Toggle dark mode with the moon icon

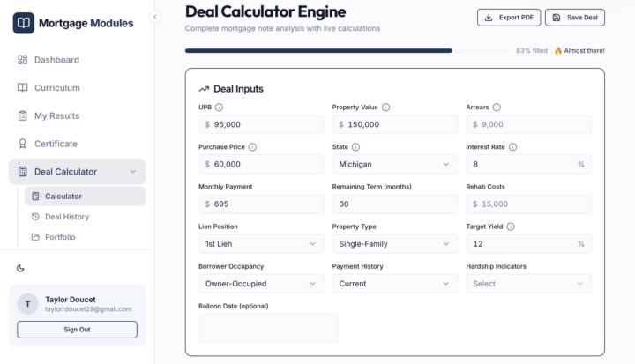20,268
